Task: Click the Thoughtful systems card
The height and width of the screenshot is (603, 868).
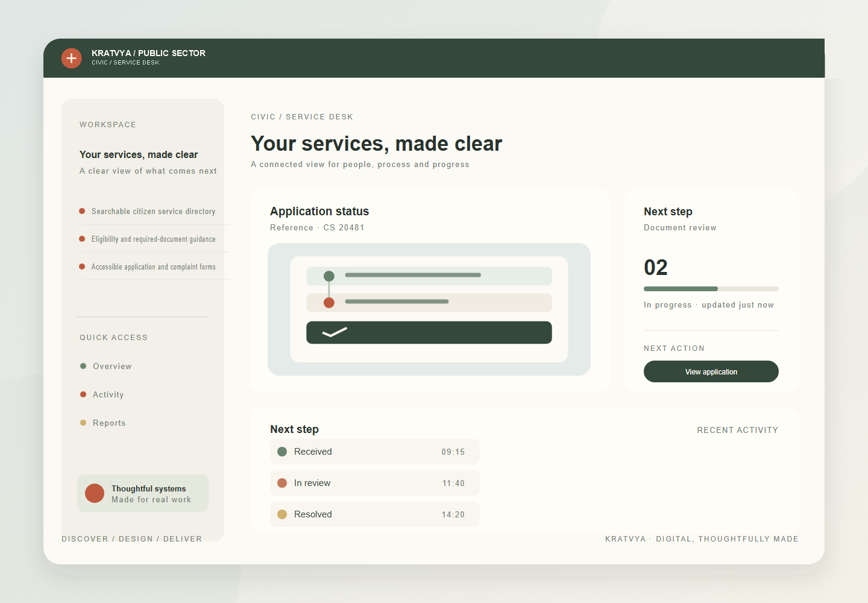Action: [143, 493]
